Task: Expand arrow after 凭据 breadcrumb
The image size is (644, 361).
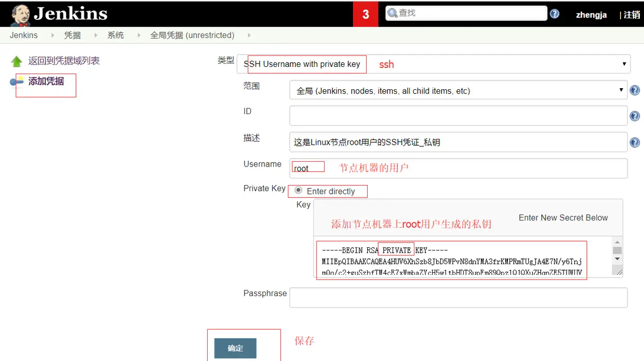Action: [95, 35]
